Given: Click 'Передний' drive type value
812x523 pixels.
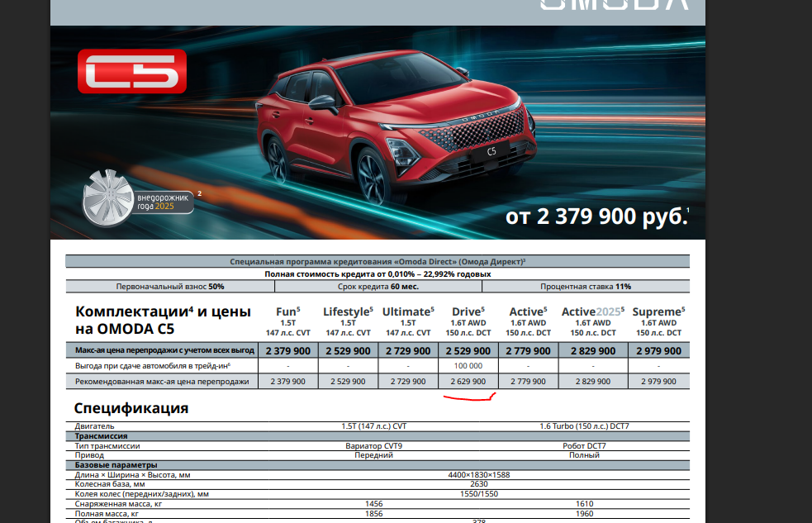Looking at the screenshot, I should click(x=374, y=455).
